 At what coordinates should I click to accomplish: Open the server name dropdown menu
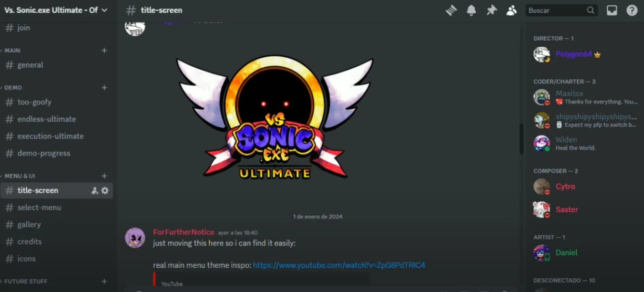tap(56, 10)
